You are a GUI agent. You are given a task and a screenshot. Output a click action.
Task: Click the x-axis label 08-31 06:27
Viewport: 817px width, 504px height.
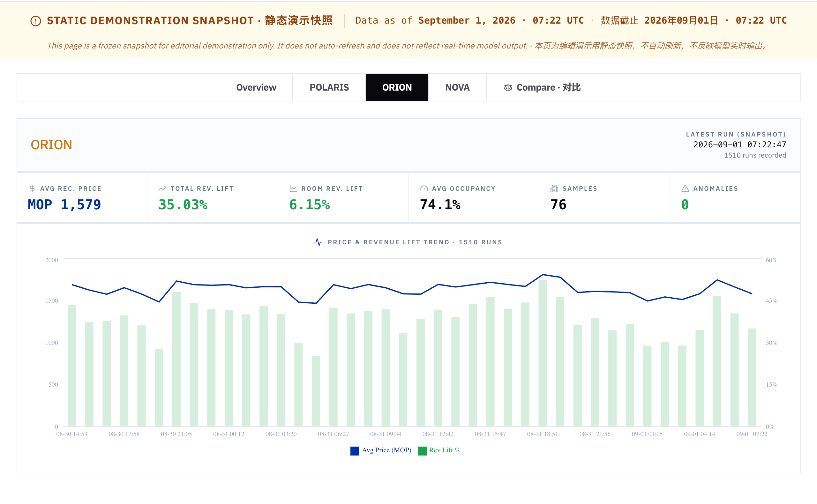click(333, 434)
